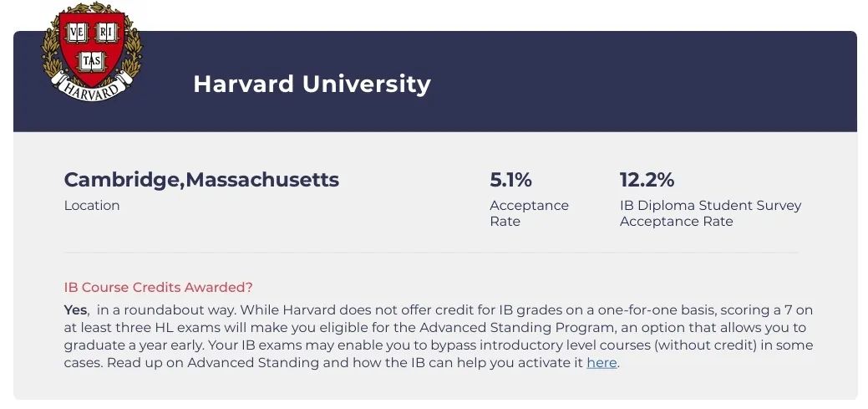The width and height of the screenshot is (868, 409).
Task: Click the 'Read up on Advanced Standing' sentence
Action: [212, 363]
